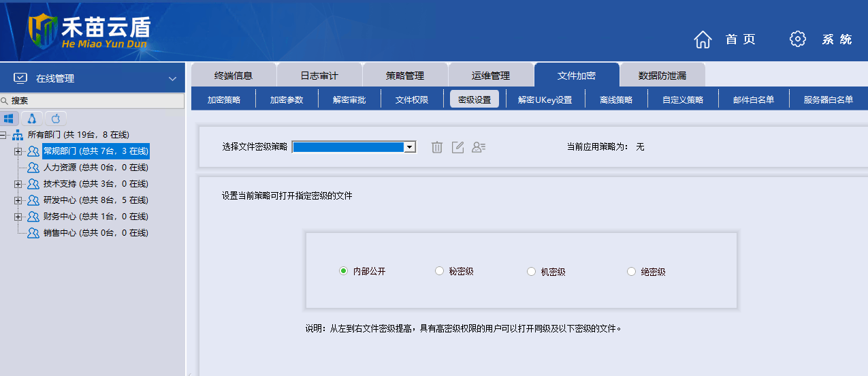Select 人力资源 department in the tree
868x376 pixels.
[x=60, y=168]
